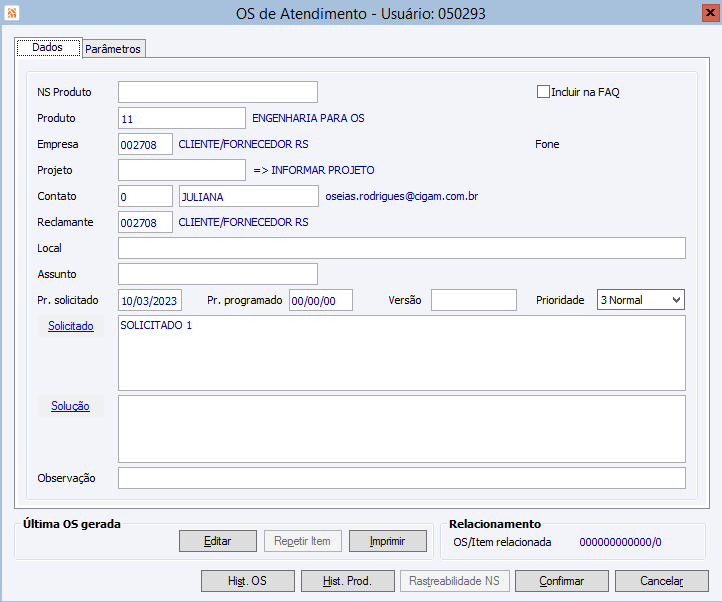This screenshot has width=722, height=602.
Task: Click the CIGAM app icon in title bar
Action: pyautogui.click(x=12, y=13)
